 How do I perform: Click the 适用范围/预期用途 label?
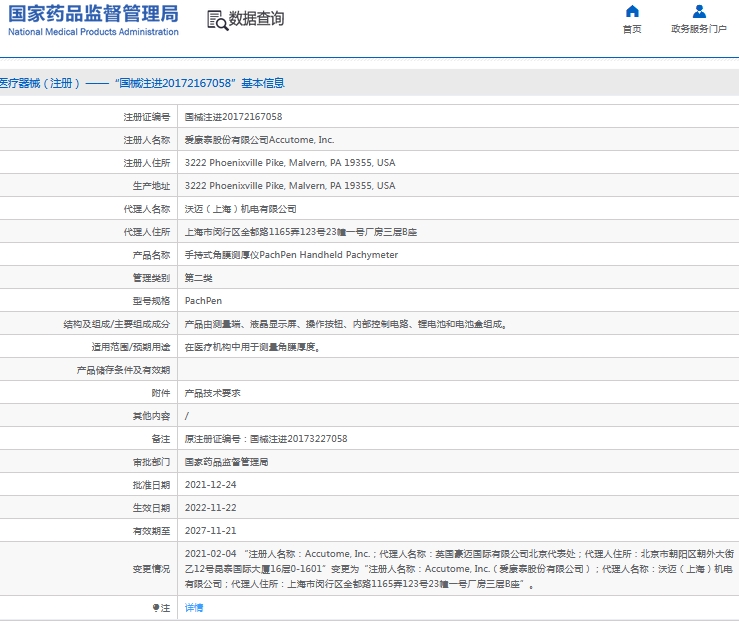[131, 347]
